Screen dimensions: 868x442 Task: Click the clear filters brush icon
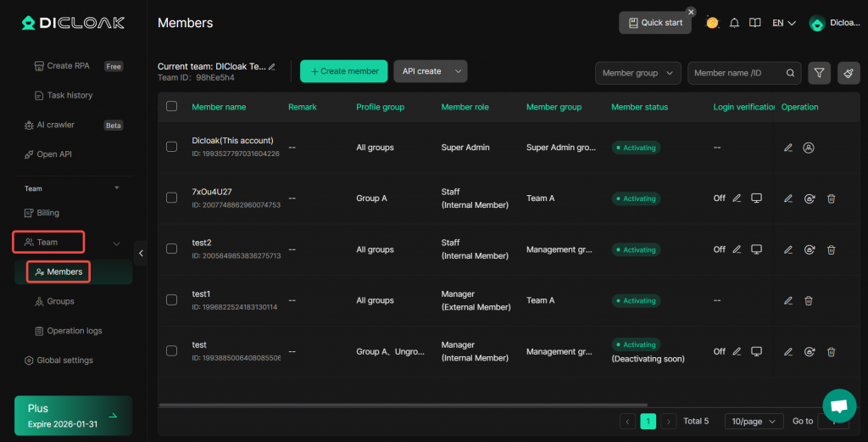[x=848, y=73]
